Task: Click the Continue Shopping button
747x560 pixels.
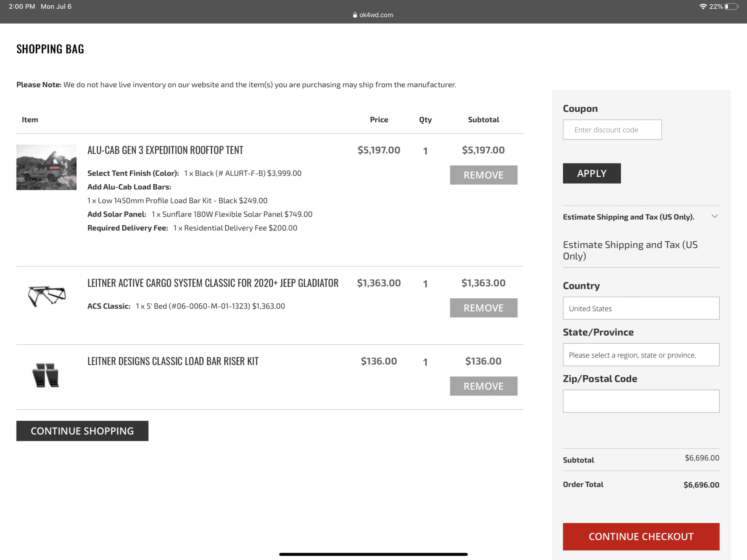Action: pyautogui.click(x=82, y=431)
